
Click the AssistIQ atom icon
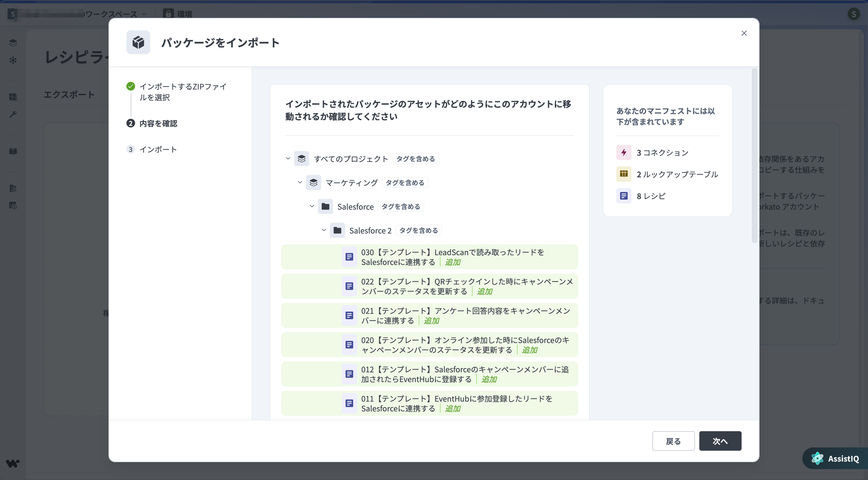[818, 459]
